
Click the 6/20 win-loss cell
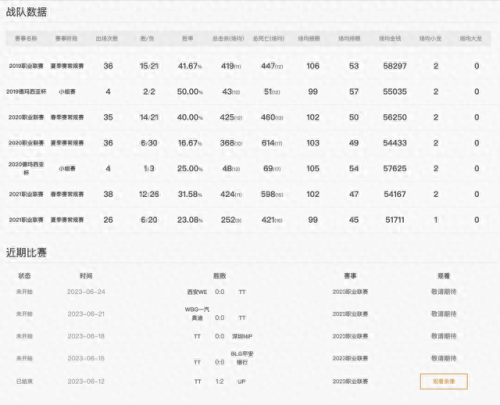(x=149, y=220)
